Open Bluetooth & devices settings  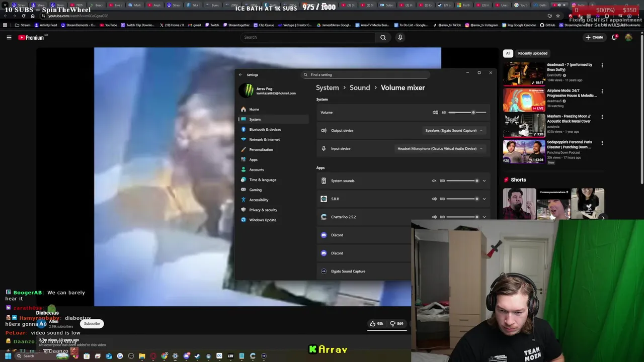coord(273,129)
